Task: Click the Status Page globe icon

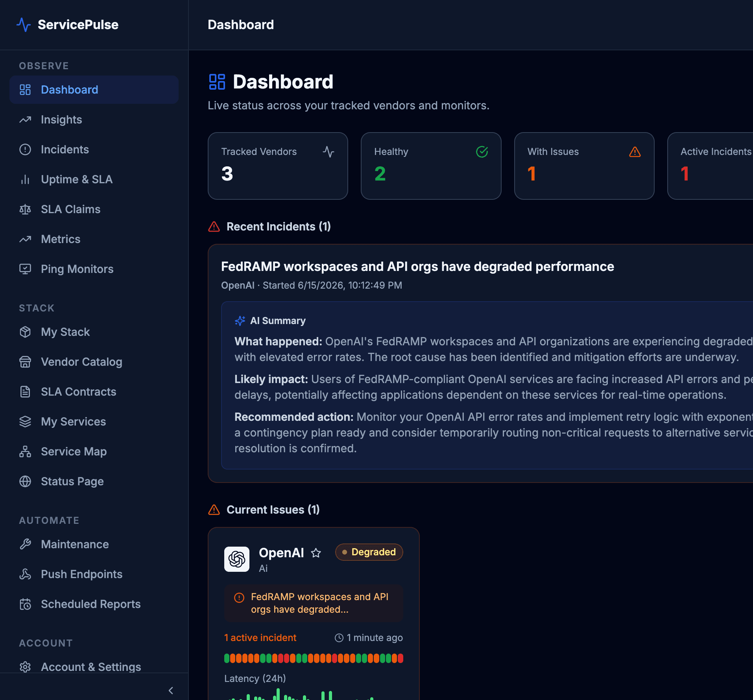Action: click(x=25, y=481)
